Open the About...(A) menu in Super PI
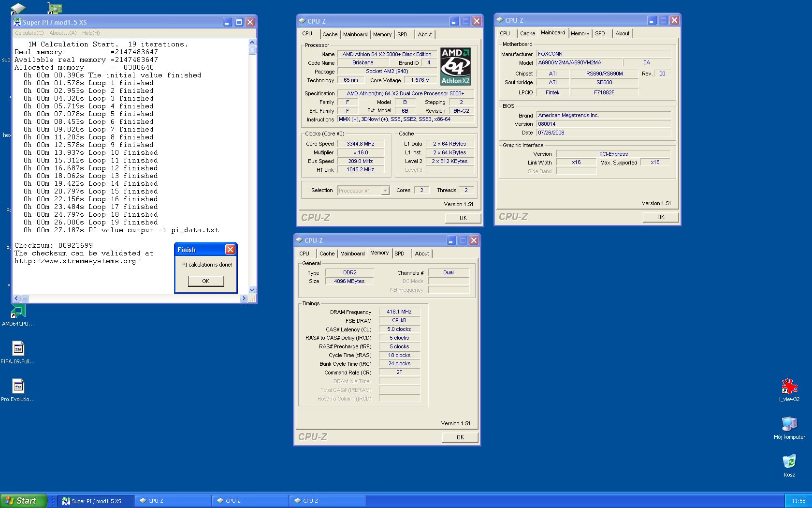 tap(63, 33)
